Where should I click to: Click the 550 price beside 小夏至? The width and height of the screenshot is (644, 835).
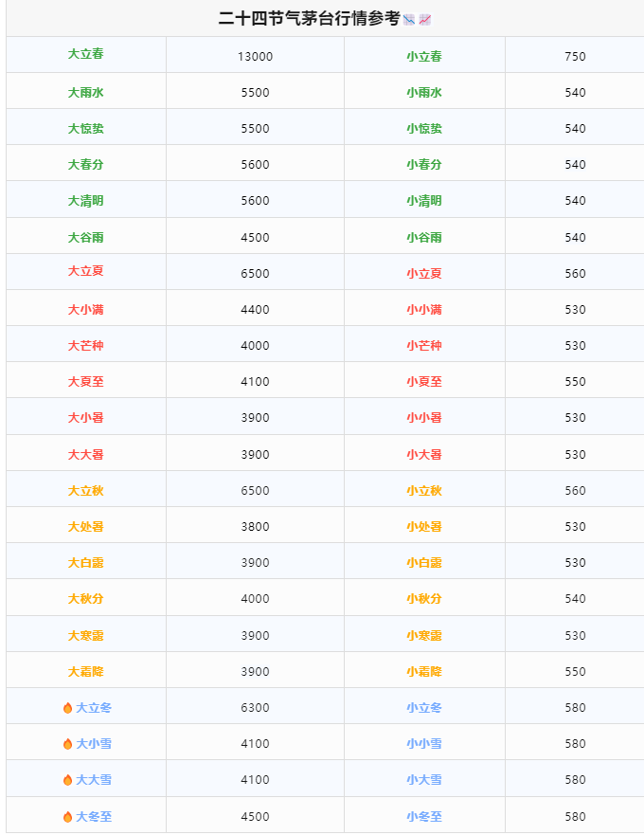click(x=575, y=382)
